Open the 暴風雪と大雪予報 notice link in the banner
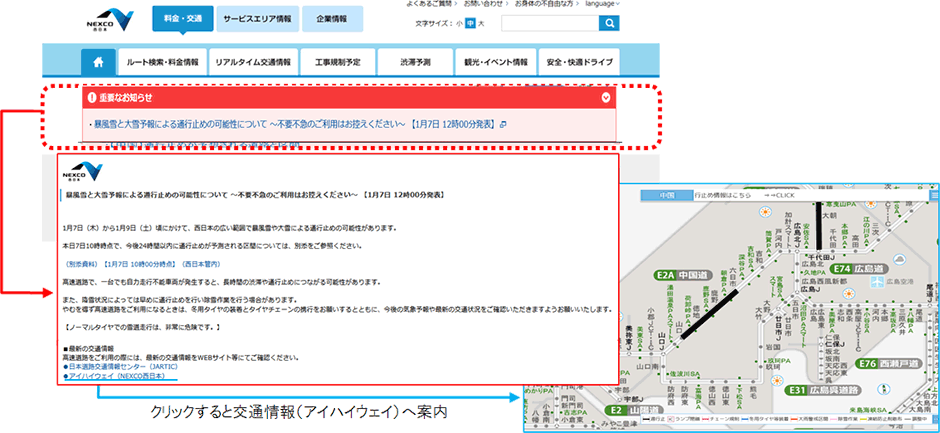Screen dimensions: 940x433 click(296, 124)
